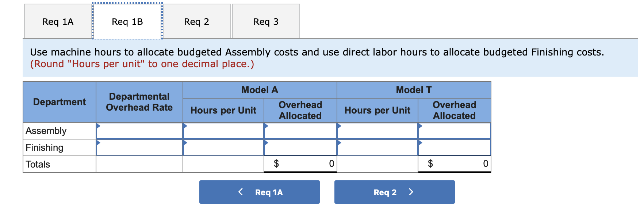Select Finishing Model T Hours per Unit field
This screenshot has width=644, height=211.
pos(377,147)
